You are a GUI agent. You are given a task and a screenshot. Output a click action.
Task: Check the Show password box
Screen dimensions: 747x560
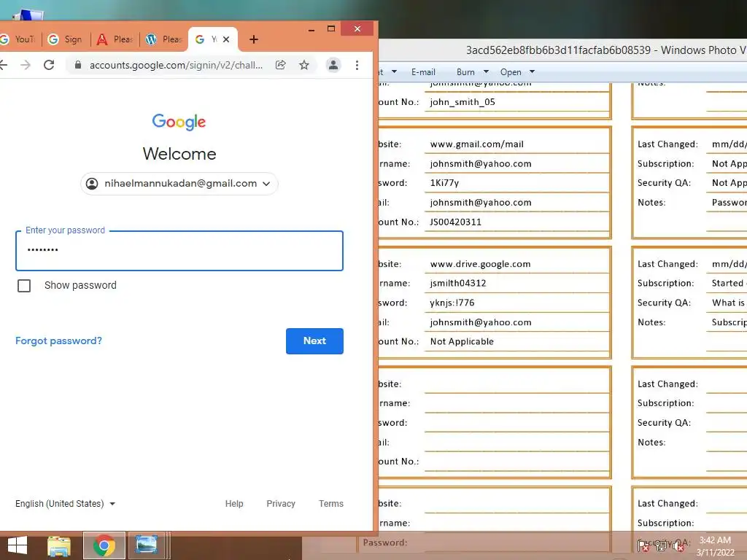click(24, 286)
